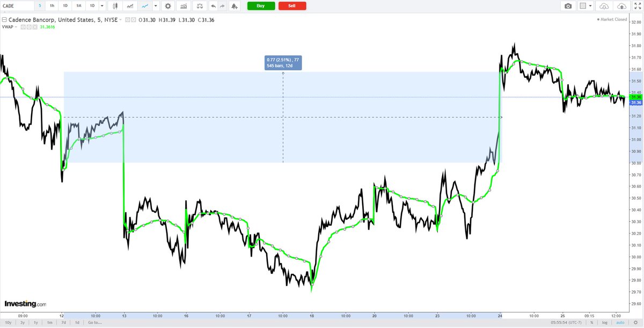644x328 pixels.
Task: Click the green Buy button
Action: click(x=261, y=6)
